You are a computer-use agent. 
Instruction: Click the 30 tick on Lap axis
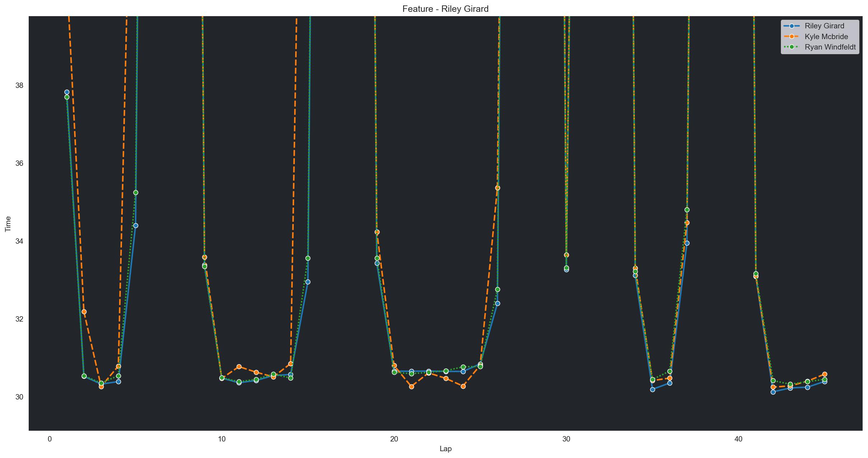point(566,439)
